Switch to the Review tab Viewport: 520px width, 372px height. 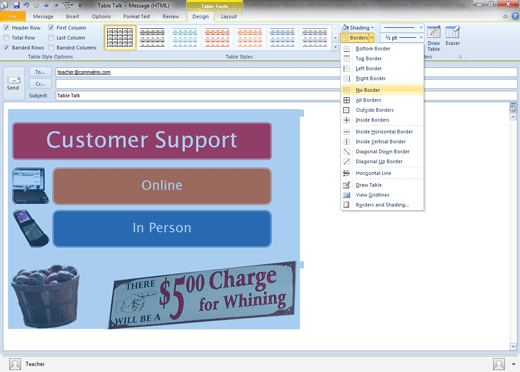[x=171, y=16]
